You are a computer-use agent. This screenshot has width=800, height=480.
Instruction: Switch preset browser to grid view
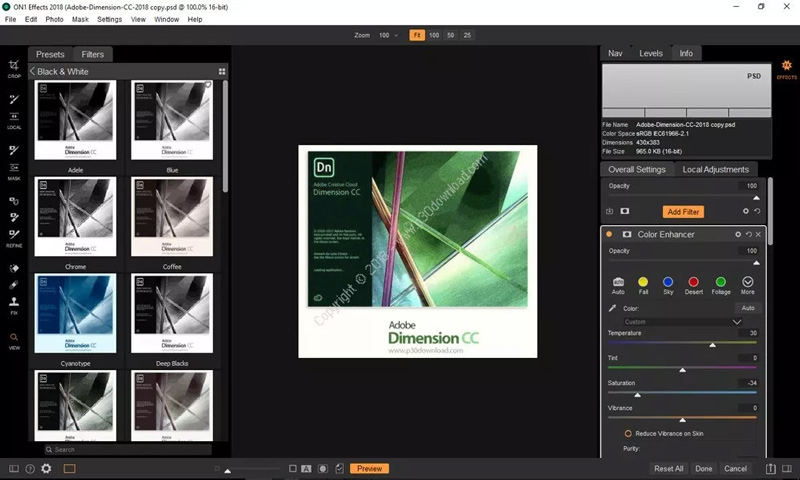point(222,71)
